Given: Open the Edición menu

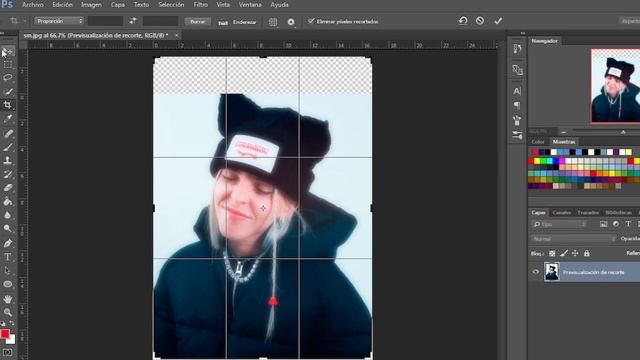Looking at the screenshot, I should click(62, 5).
